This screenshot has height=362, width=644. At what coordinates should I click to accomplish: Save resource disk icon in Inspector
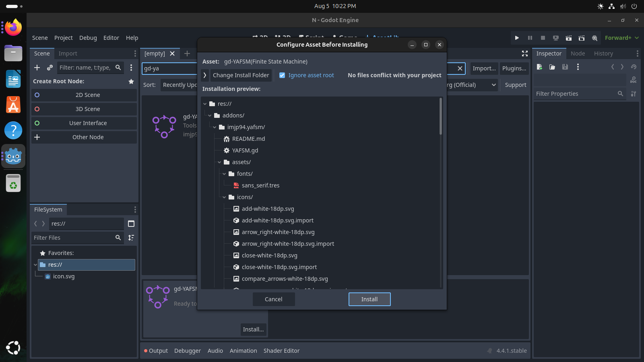pos(565,67)
